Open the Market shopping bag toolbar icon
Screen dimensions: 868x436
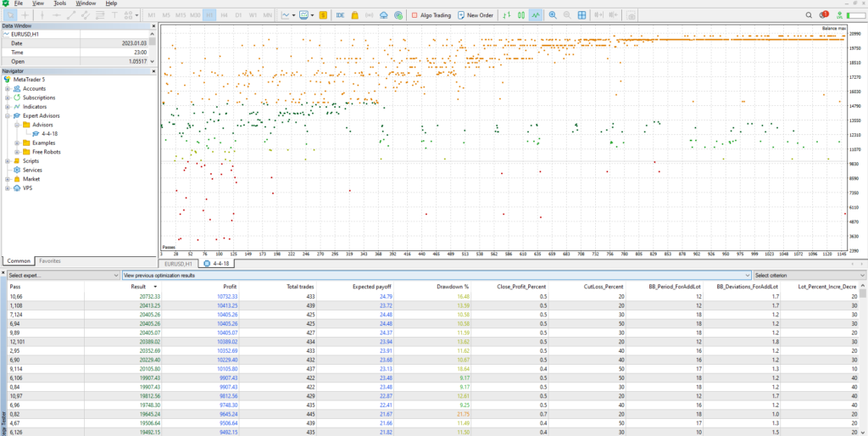pos(355,15)
